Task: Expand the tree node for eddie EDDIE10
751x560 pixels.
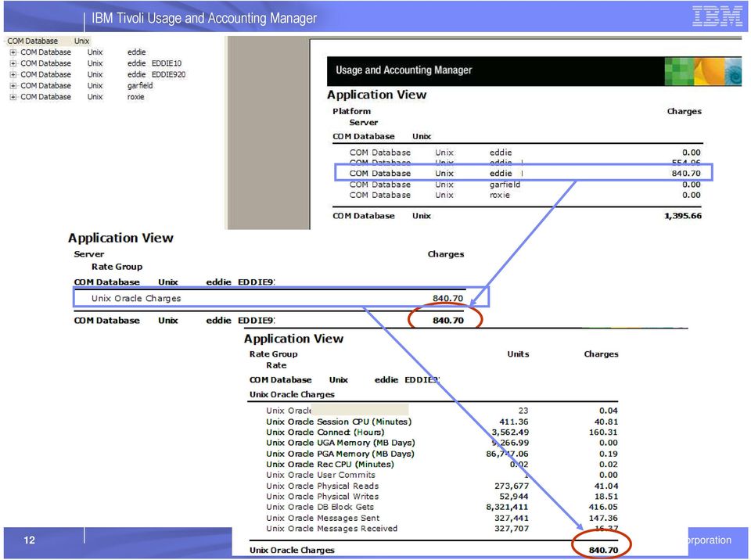Action: (x=13, y=63)
